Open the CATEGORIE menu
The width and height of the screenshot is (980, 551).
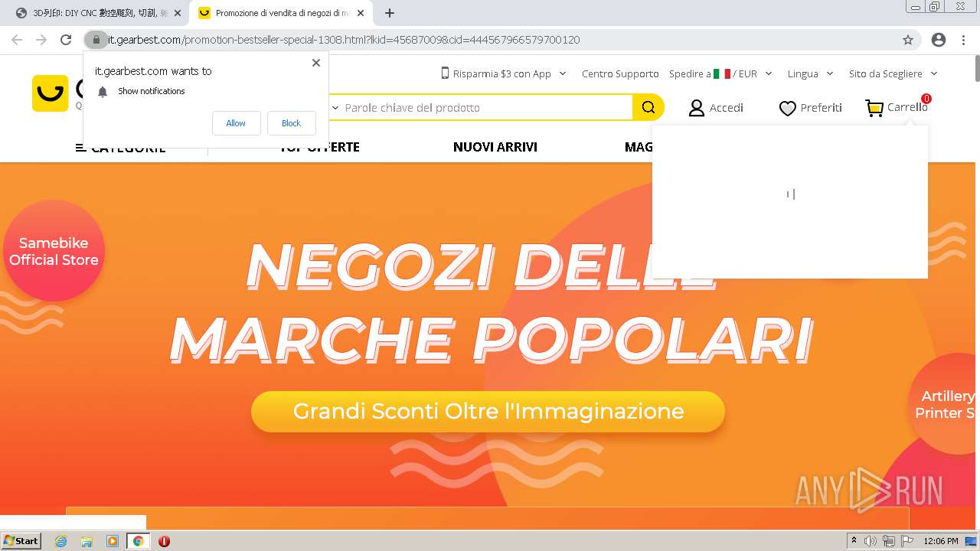[x=120, y=147]
